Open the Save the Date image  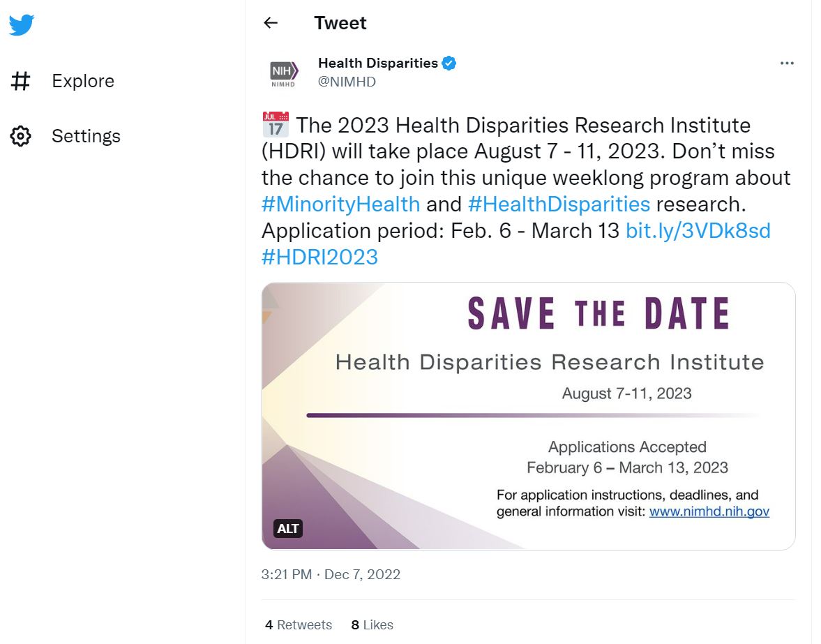click(x=528, y=415)
